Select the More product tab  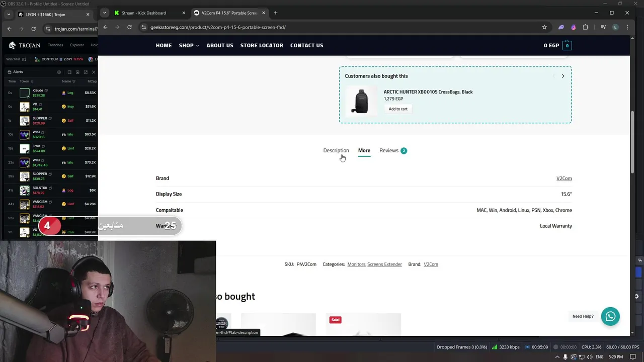click(x=364, y=150)
